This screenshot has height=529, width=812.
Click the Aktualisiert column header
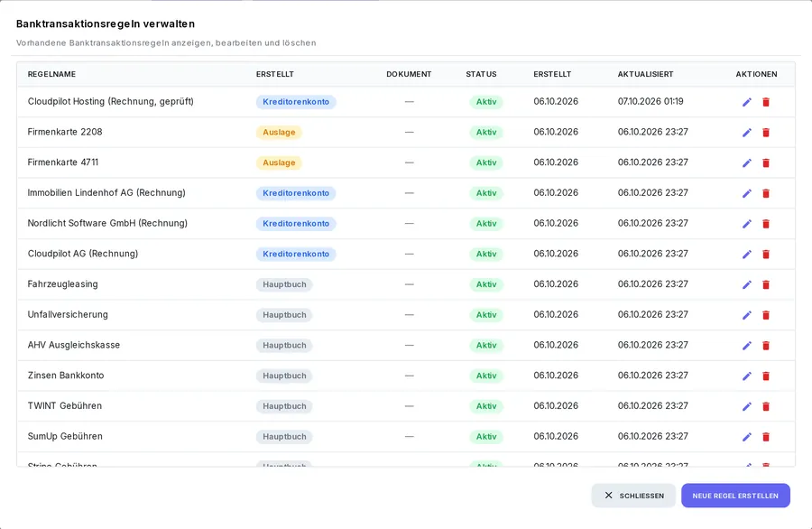(645, 74)
